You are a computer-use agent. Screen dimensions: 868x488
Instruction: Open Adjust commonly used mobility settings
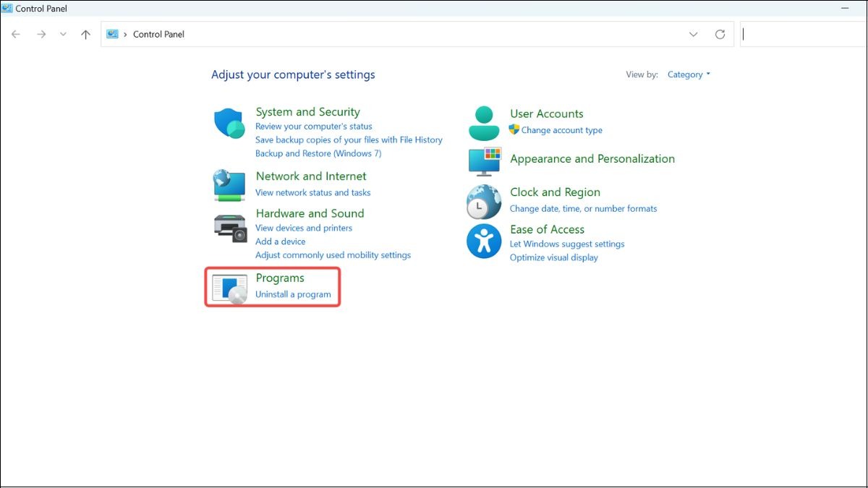[x=333, y=255]
